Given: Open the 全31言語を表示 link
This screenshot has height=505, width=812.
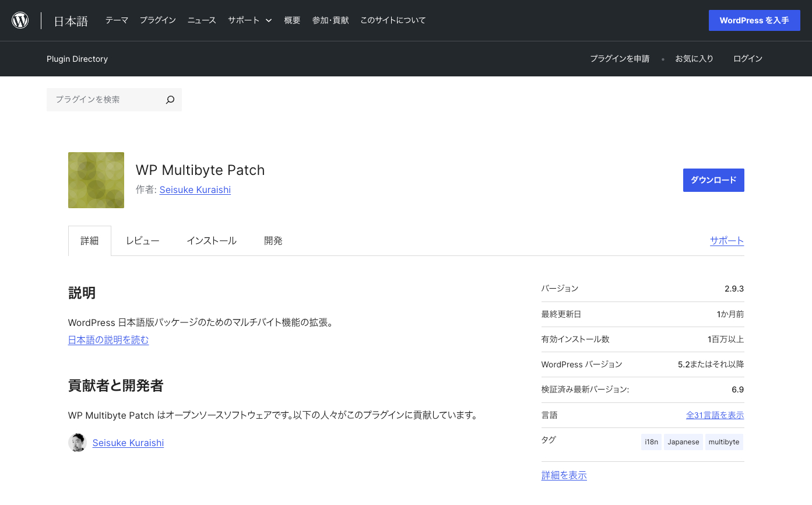Looking at the screenshot, I should coord(715,415).
